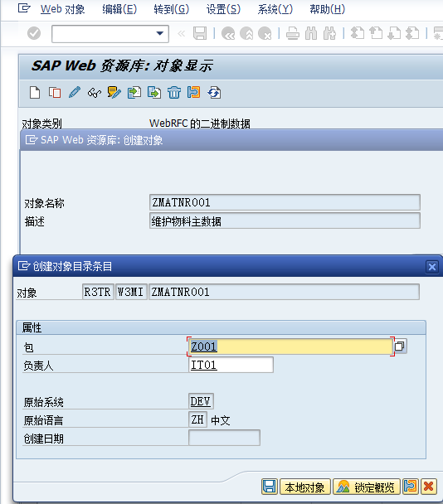Click the Refresh arrows page icon
The height and width of the screenshot is (504, 443).
pyautogui.click(x=214, y=93)
